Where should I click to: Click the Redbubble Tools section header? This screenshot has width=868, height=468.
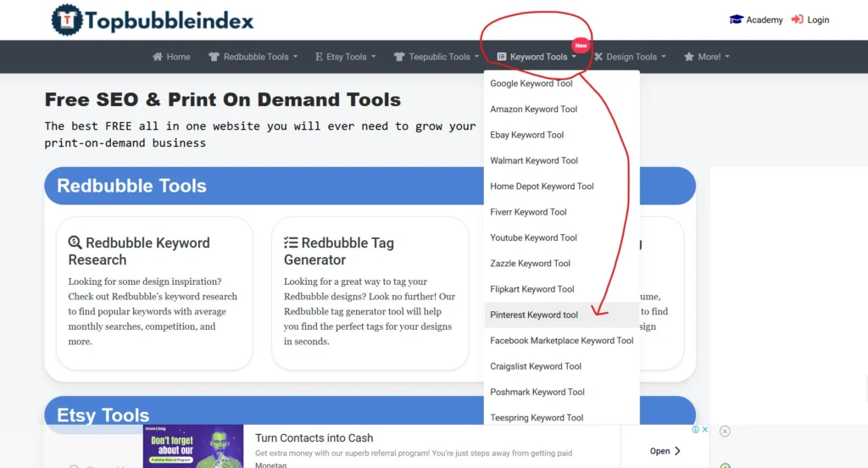tap(370, 186)
